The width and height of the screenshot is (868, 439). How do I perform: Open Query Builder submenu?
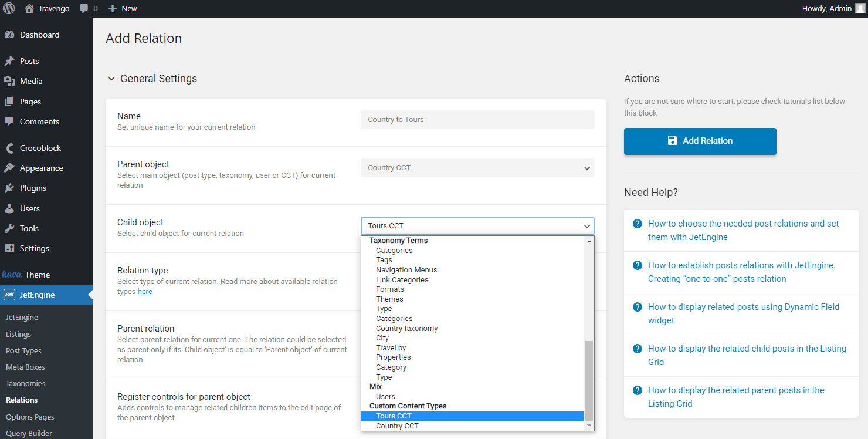click(x=29, y=433)
